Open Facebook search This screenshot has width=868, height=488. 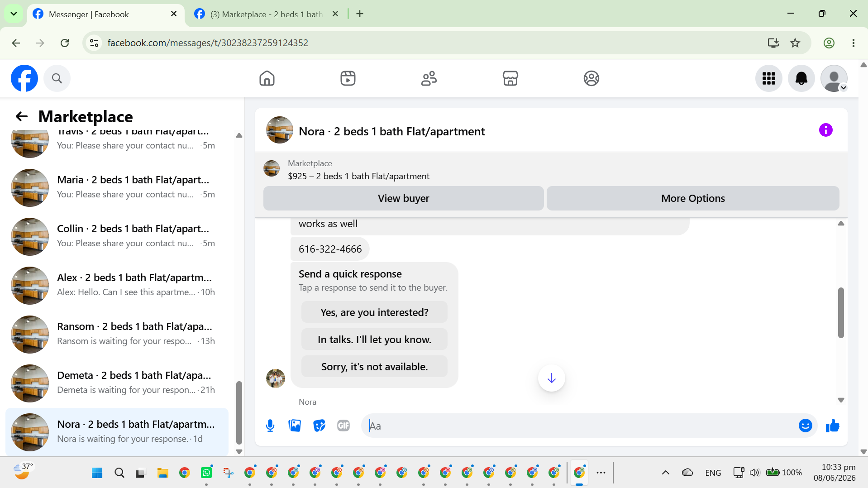click(x=57, y=78)
